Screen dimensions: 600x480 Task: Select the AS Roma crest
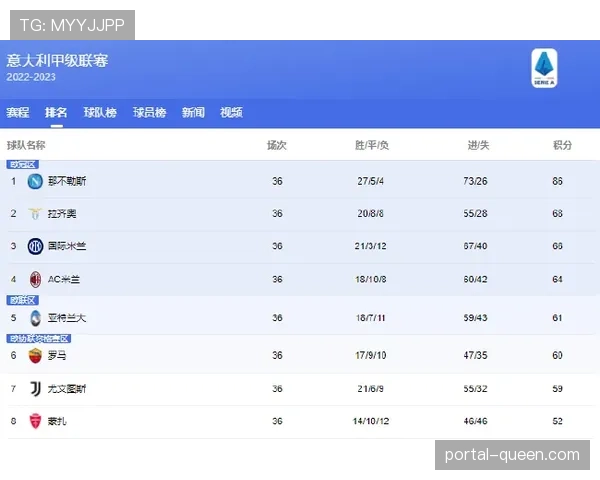35,356
